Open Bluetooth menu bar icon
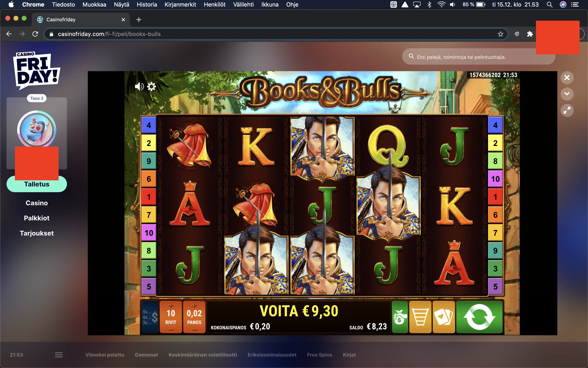Screen dimensions: 588x368 pos(429,4)
